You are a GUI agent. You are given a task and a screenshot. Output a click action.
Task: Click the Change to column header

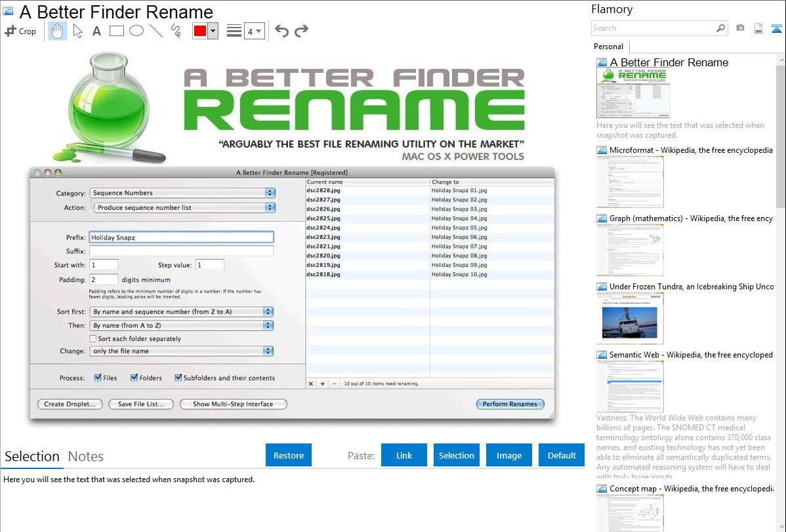(x=492, y=182)
